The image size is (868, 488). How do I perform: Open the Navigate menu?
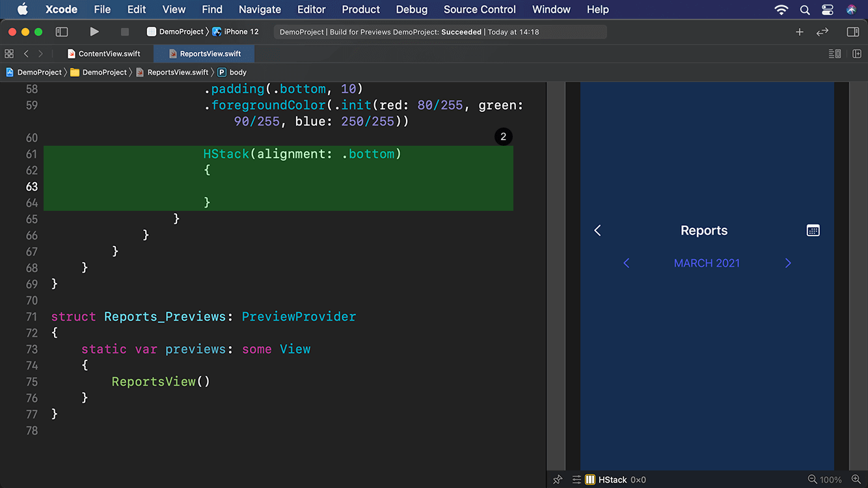(260, 9)
